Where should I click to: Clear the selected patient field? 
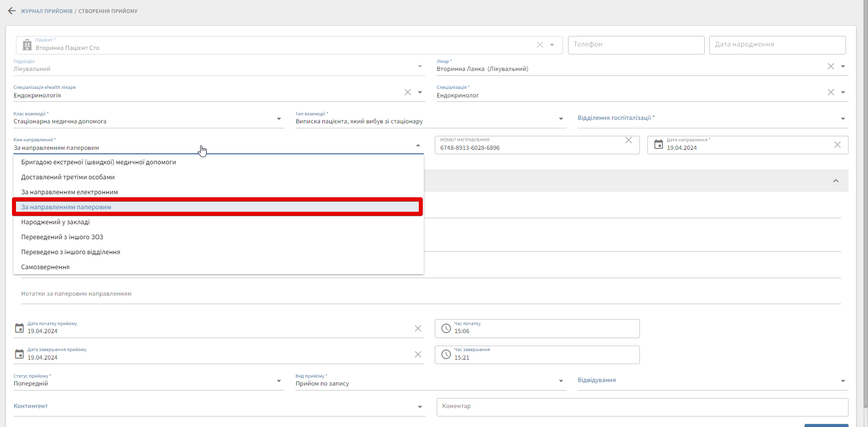(x=540, y=45)
